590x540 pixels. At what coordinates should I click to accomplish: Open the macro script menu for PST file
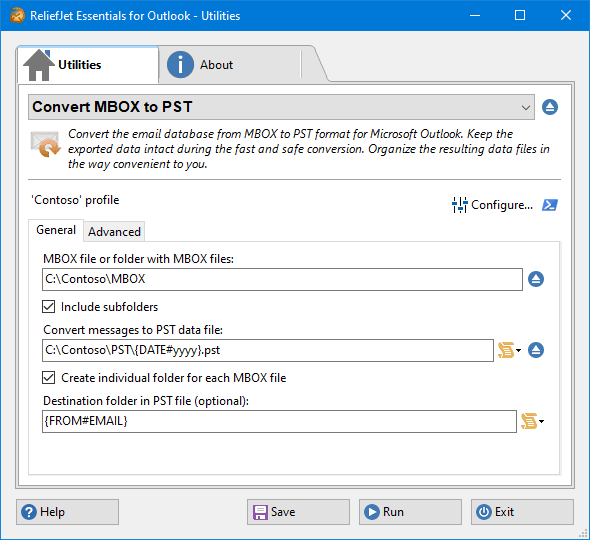(x=509, y=350)
